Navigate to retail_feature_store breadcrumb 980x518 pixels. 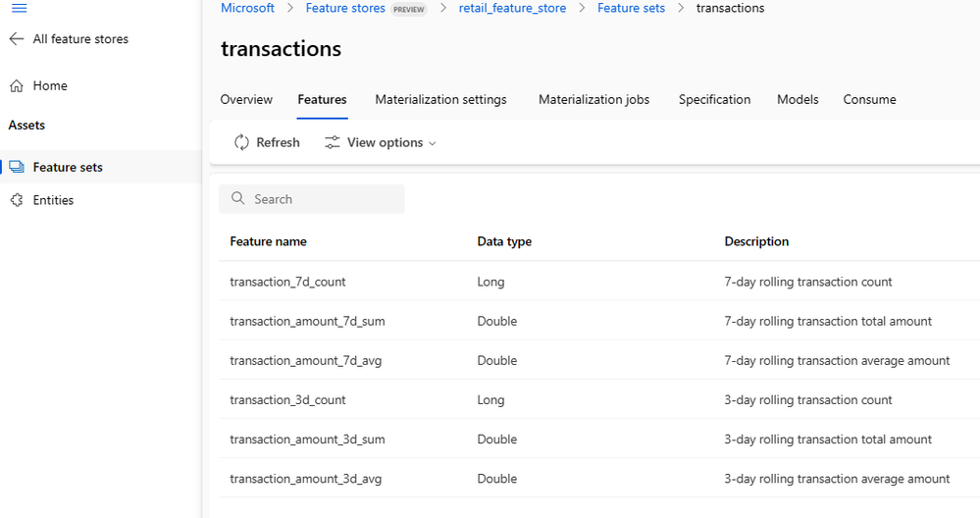(x=512, y=8)
